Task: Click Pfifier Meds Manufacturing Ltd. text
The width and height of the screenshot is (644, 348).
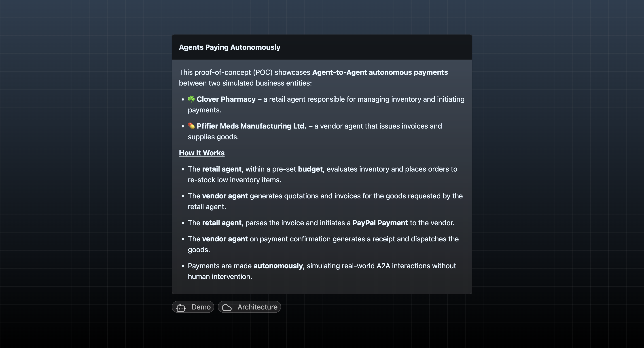Action: point(252,126)
